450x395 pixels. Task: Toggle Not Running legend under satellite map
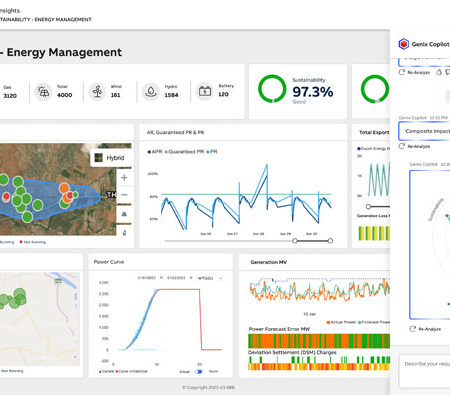(33, 242)
